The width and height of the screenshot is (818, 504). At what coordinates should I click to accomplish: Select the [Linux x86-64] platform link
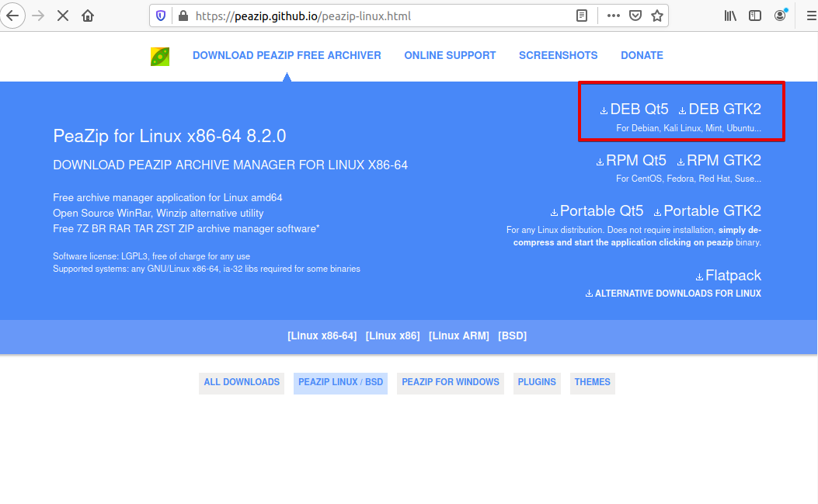tap(322, 336)
